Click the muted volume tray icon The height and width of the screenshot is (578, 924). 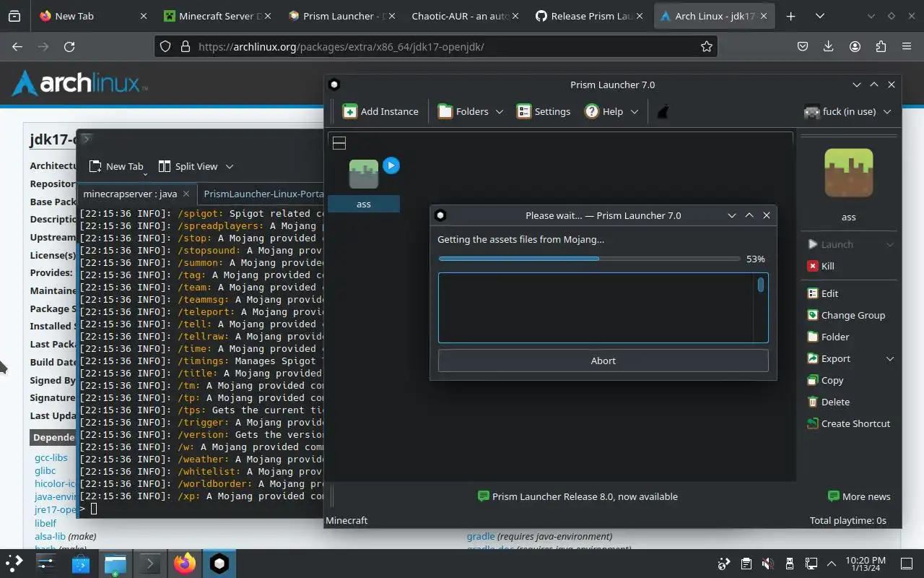768,564
